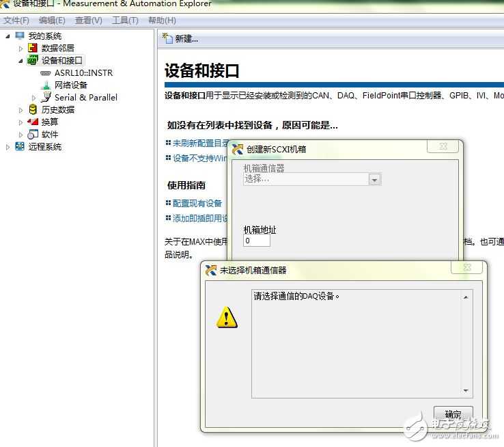Click the message box scroll down arrow
Screen dimensions: 504x447
(x=466, y=390)
